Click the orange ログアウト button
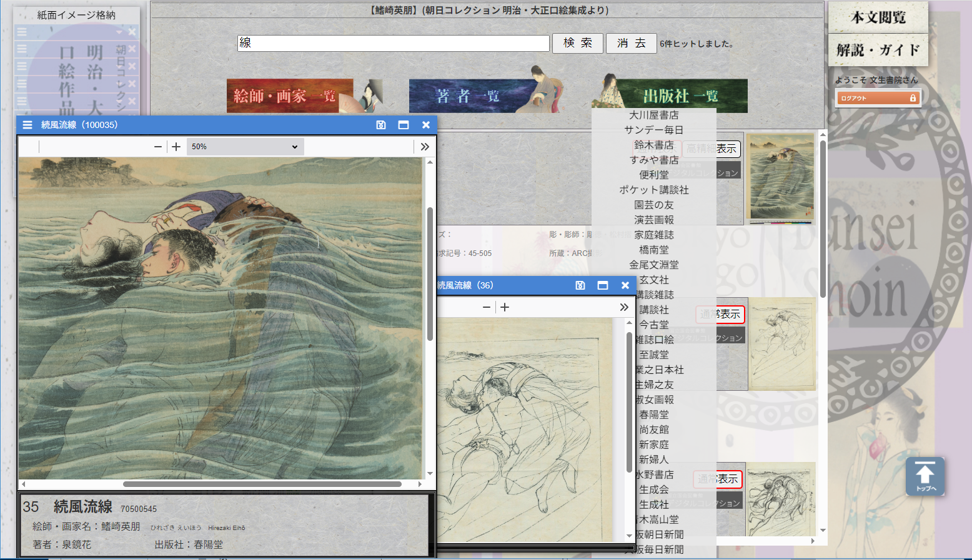Image resolution: width=972 pixels, height=560 pixels. click(x=878, y=98)
